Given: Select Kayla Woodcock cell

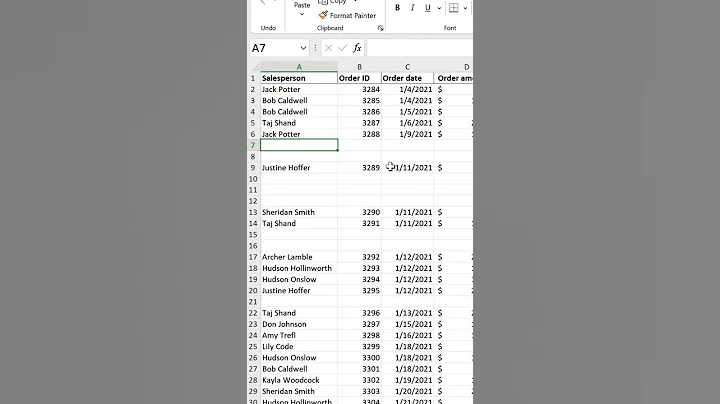Looking at the screenshot, I should point(299,380).
